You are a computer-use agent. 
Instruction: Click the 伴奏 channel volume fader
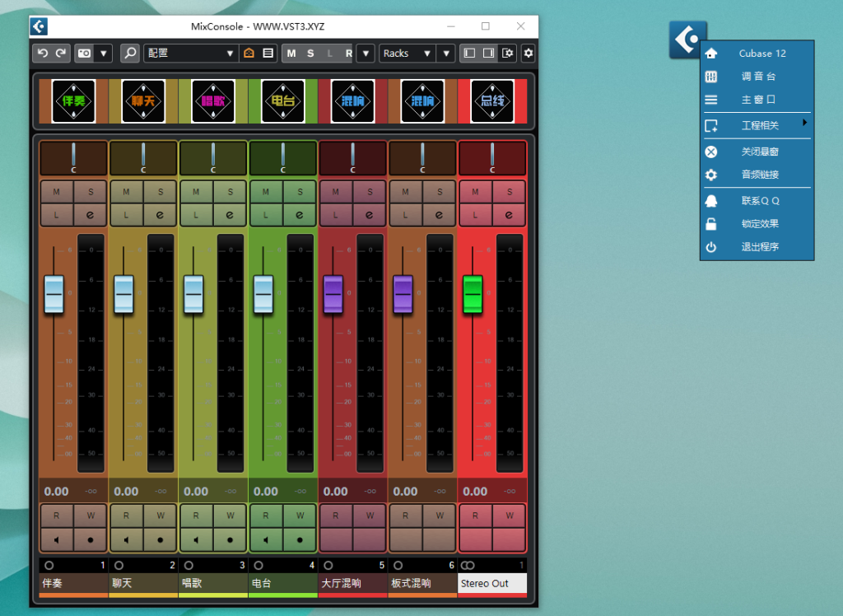54,294
